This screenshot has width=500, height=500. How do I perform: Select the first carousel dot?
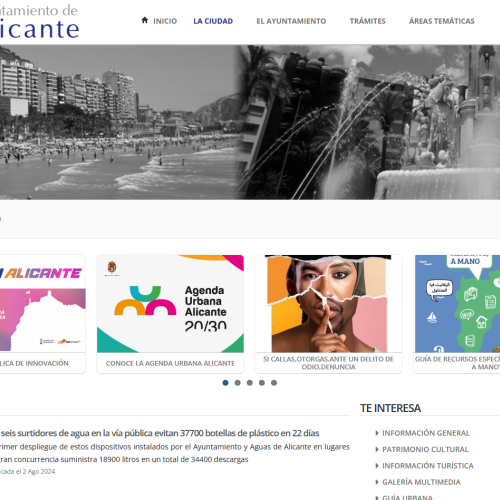[225, 383]
